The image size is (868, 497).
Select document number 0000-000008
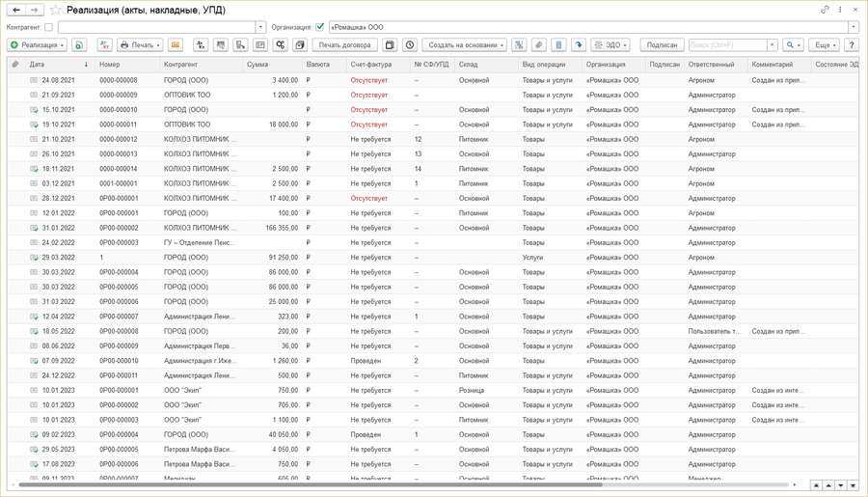pos(119,80)
